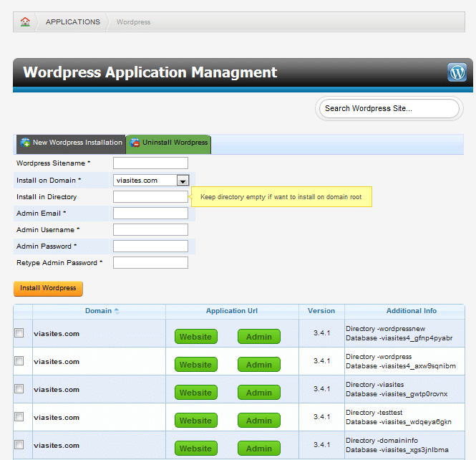The image size is (476, 460).
Task: Click the sort arrow beside Domain header
Action: coord(117,311)
